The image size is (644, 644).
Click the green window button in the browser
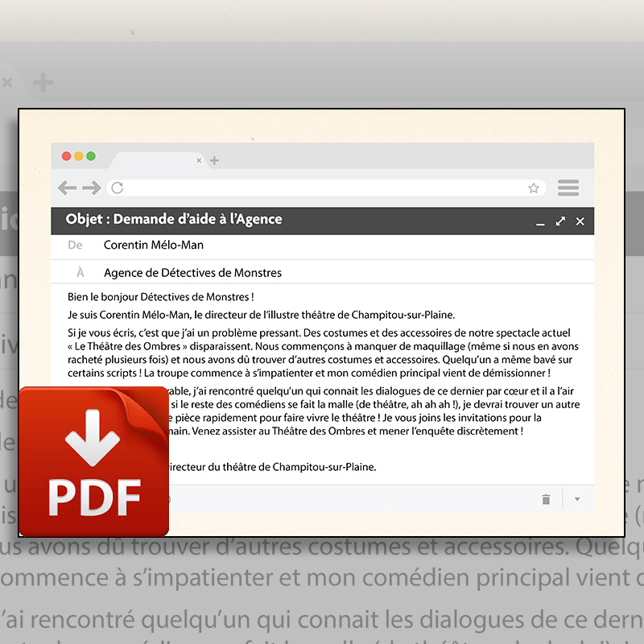point(91,156)
